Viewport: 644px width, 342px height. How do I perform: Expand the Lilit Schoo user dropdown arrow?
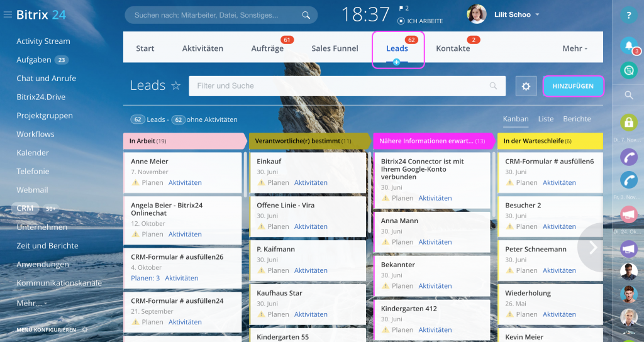[x=537, y=15]
